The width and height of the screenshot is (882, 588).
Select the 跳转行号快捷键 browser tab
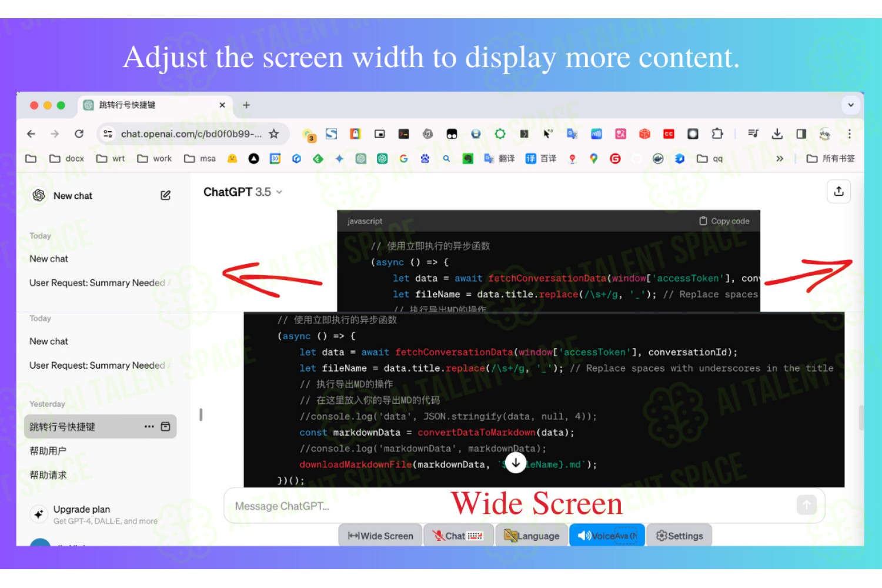point(154,105)
